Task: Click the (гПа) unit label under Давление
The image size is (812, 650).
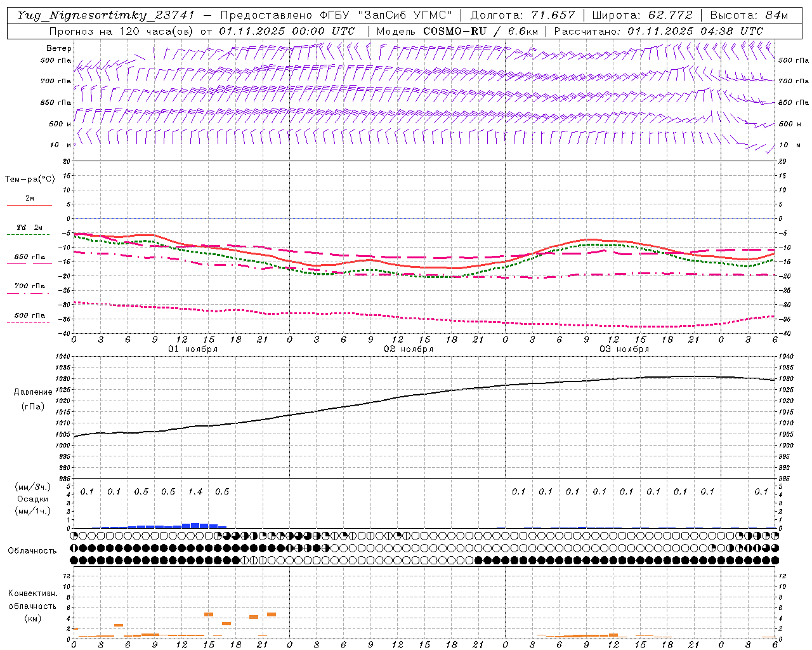Action: [32, 406]
